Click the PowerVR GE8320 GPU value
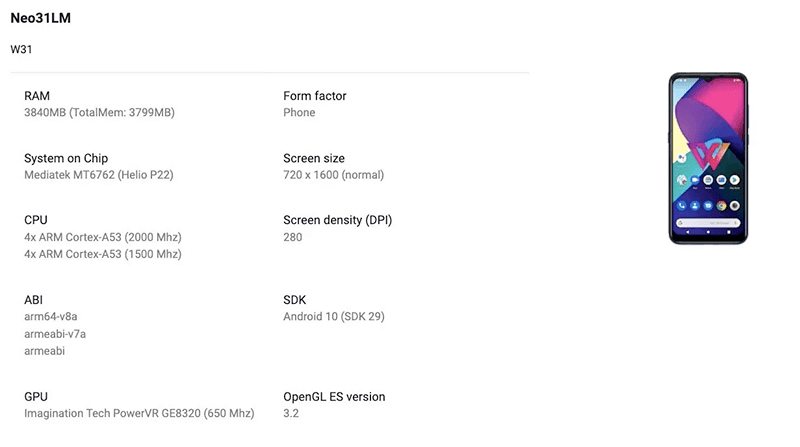The height and width of the screenshot is (447, 800). 139,413
